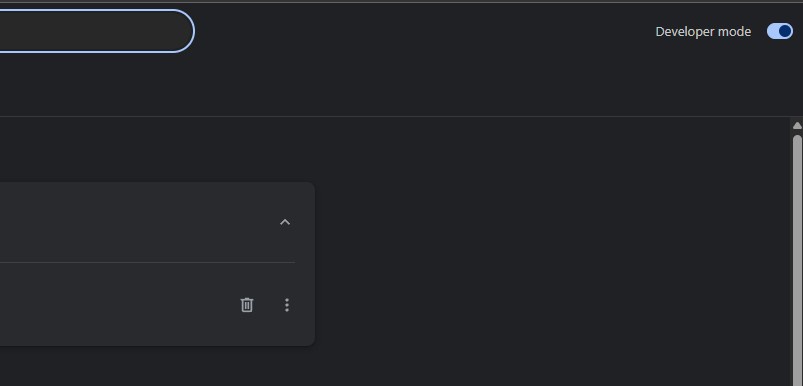This screenshot has width=803, height=386.
Task: Click the trash can delete icon
Action: [x=247, y=305]
